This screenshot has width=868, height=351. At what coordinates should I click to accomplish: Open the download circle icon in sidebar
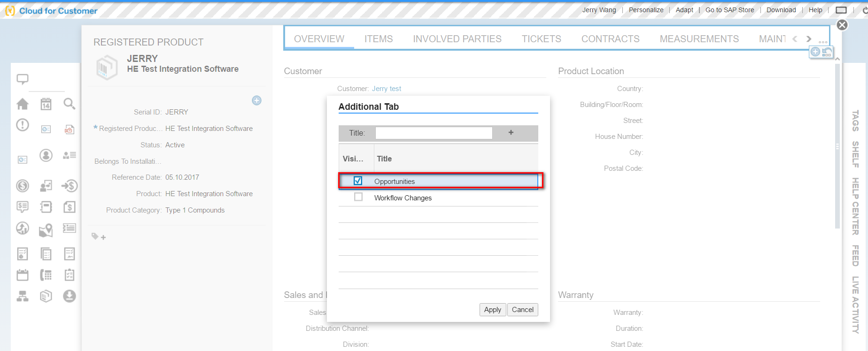[70, 296]
